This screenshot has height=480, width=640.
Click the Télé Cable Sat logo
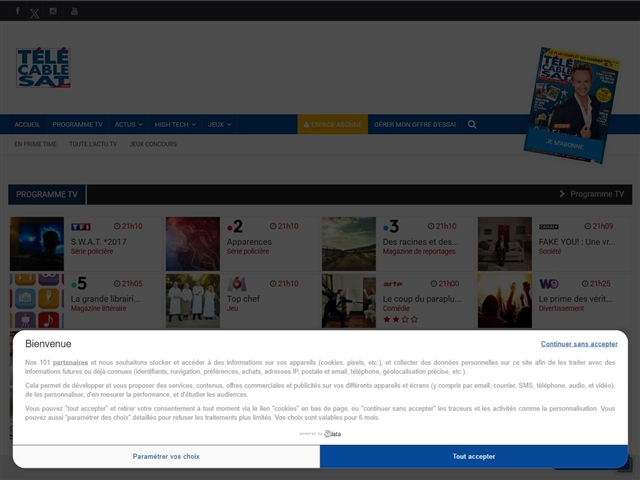(44, 67)
